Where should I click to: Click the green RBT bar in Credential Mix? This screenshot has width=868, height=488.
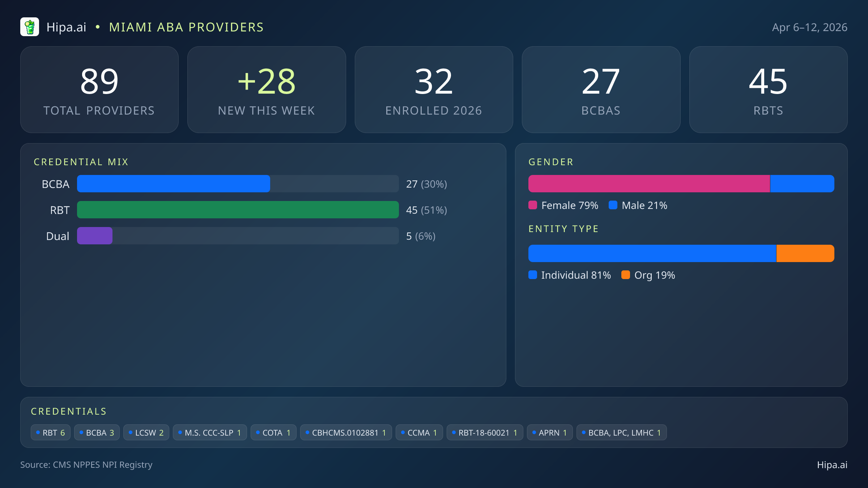238,210
